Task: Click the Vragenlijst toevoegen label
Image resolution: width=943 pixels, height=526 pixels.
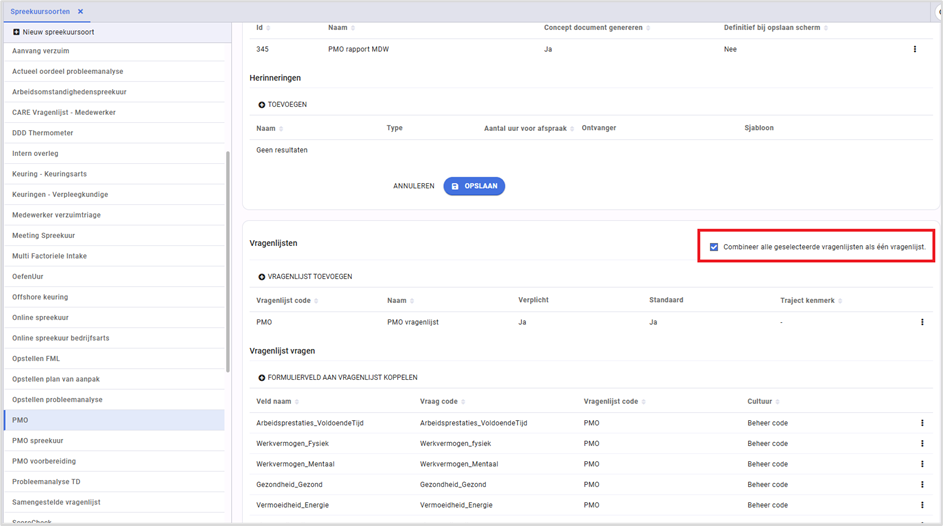Action: pos(310,277)
